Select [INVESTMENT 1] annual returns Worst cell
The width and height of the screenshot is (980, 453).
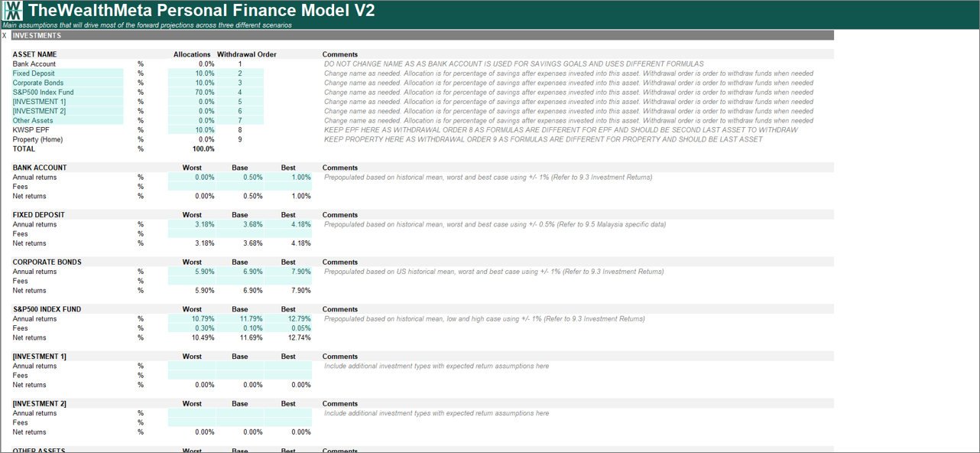coord(192,366)
